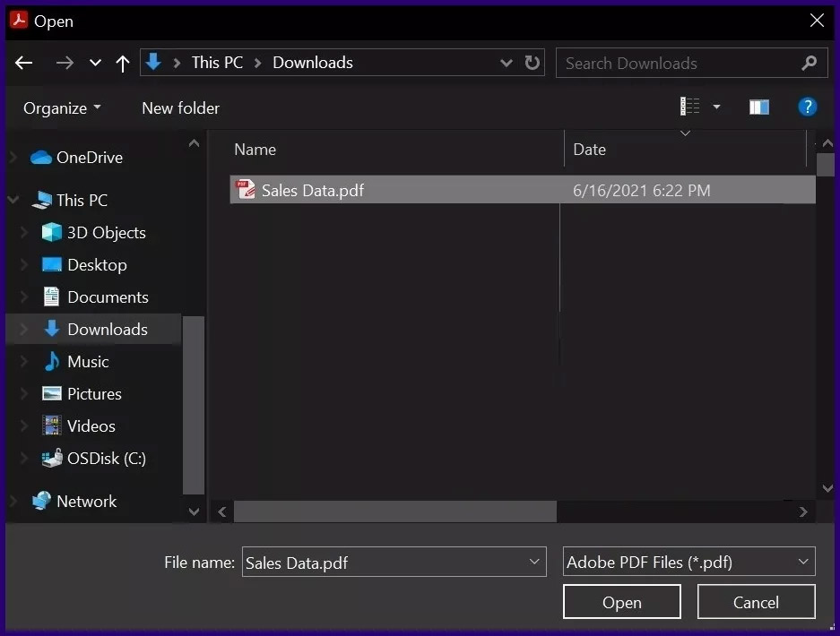Click the change view layout icon
This screenshot has height=636, width=840.
coord(690,107)
